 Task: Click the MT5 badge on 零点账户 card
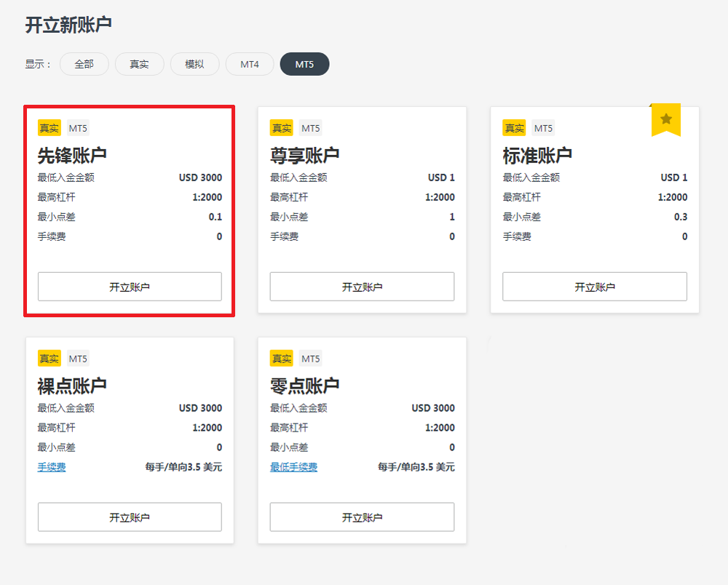311,359
